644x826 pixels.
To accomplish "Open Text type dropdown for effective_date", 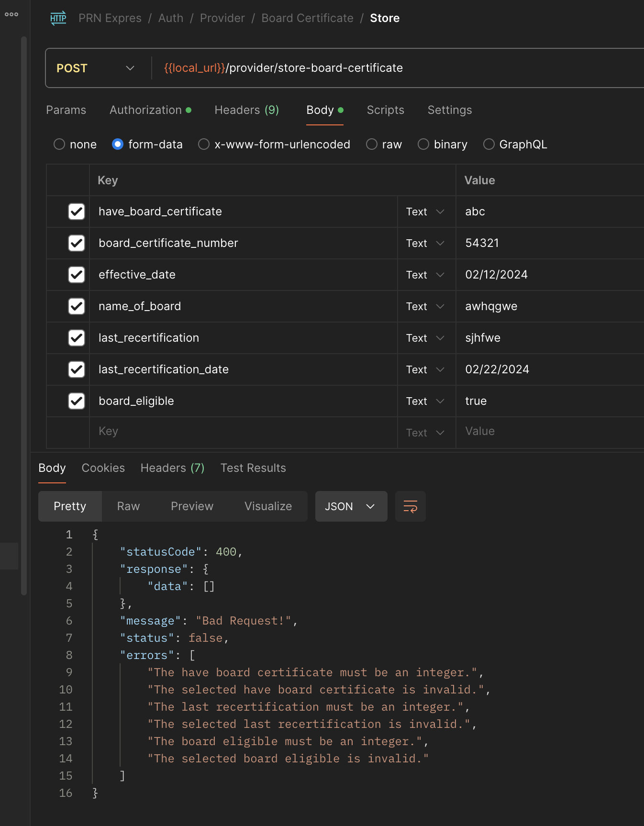I will (425, 275).
